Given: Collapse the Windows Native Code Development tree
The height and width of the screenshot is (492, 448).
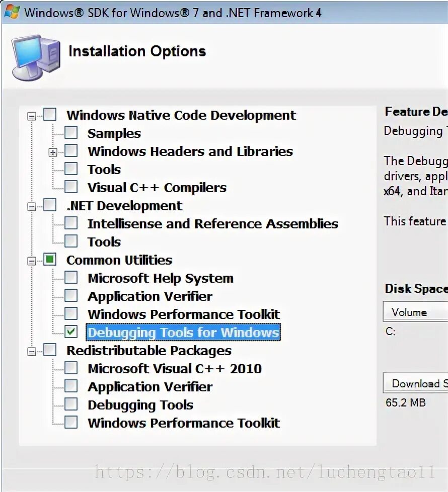Looking at the screenshot, I should pyautogui.click(x=32, y=116).
